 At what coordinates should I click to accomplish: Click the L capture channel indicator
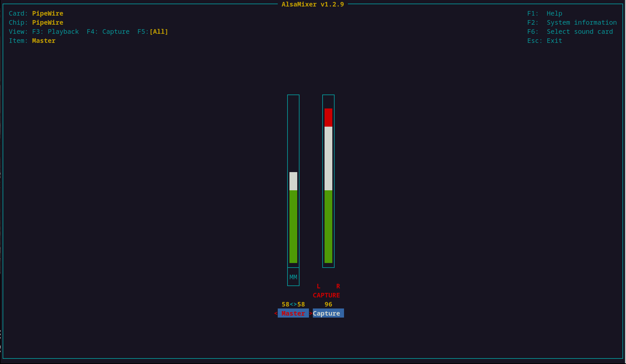pos(318,286)
